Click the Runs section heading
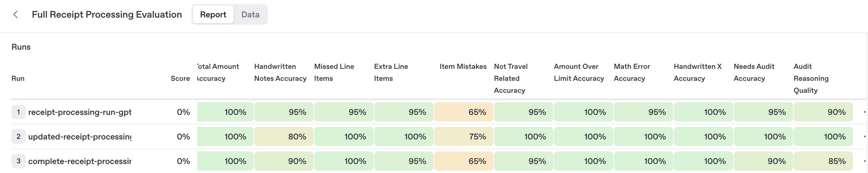Screen dimensions: 868x173 tap(21, 47)
